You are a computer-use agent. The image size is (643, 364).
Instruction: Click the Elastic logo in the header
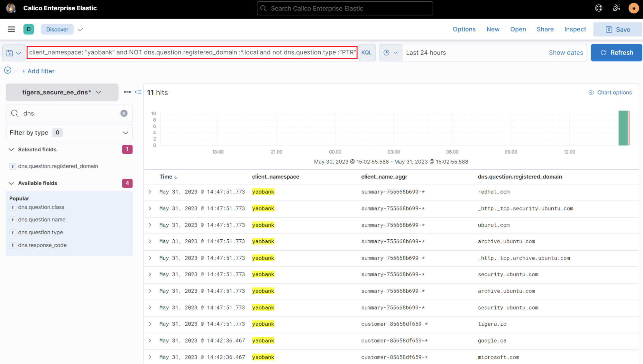coord(11,8)
